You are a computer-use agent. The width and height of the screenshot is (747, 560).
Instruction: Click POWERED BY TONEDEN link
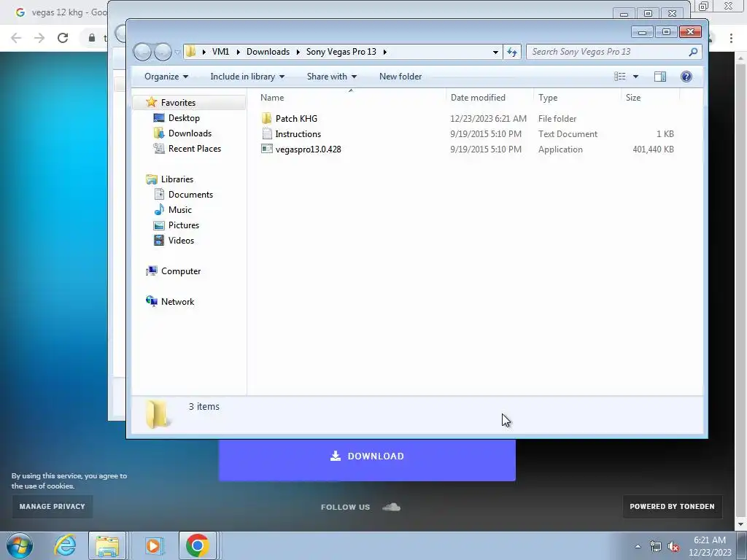pyautogui.click(x=672, y=507)
